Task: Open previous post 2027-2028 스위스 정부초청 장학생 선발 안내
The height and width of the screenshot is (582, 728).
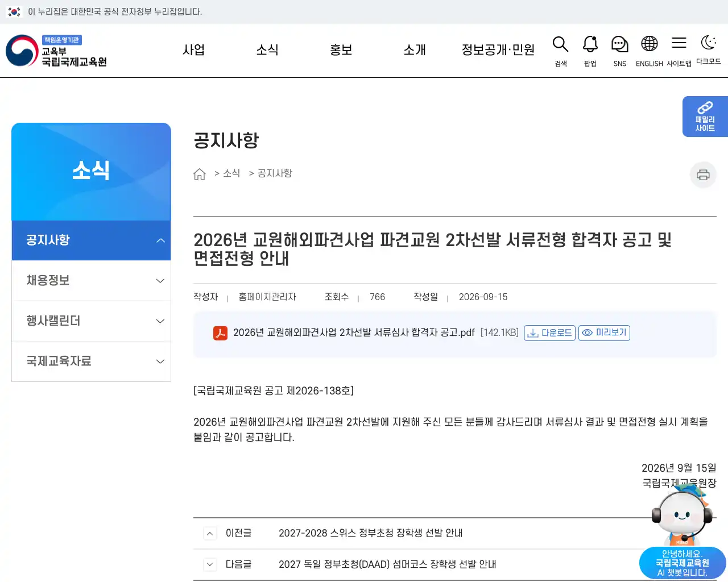Action: [x=370, y=533]
